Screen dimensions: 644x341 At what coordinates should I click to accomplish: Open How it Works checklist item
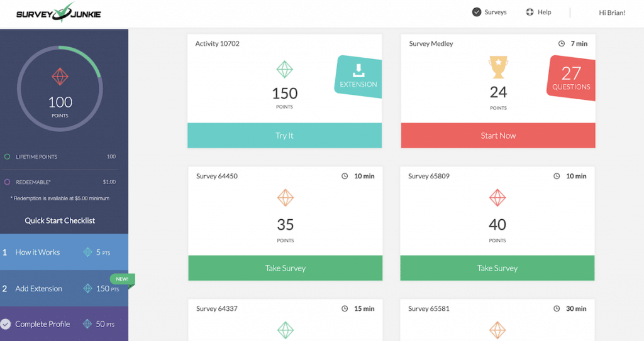point(64,252)
